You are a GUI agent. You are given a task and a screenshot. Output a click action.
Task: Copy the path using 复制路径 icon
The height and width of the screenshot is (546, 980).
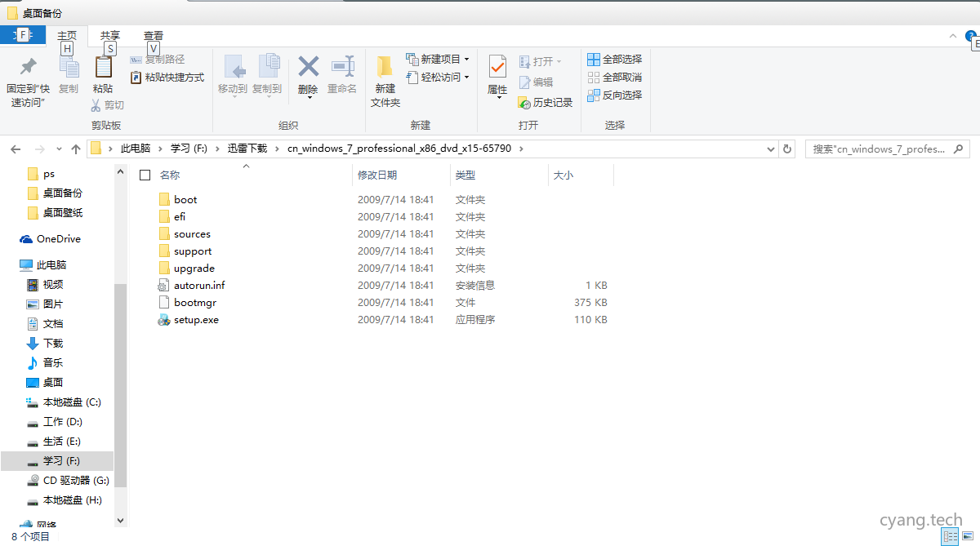[160, 60]
